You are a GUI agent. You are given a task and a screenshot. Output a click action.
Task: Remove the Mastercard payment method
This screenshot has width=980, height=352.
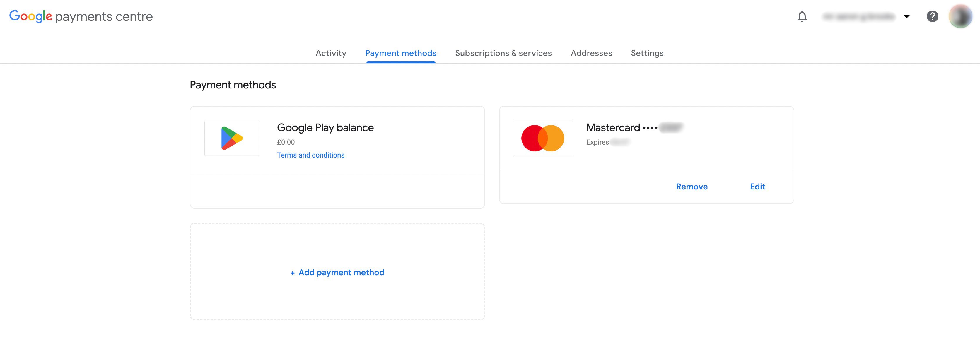coord(692,187)
